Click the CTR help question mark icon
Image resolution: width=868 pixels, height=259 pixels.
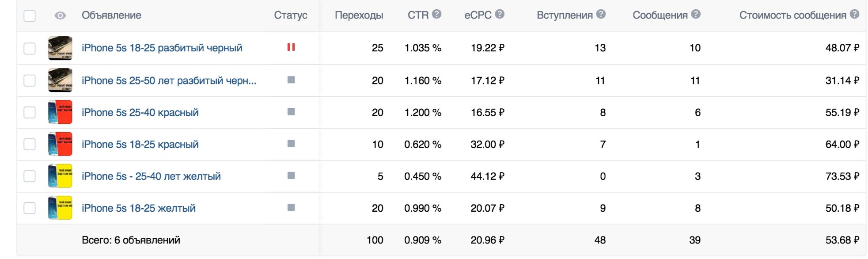(436, 14)
